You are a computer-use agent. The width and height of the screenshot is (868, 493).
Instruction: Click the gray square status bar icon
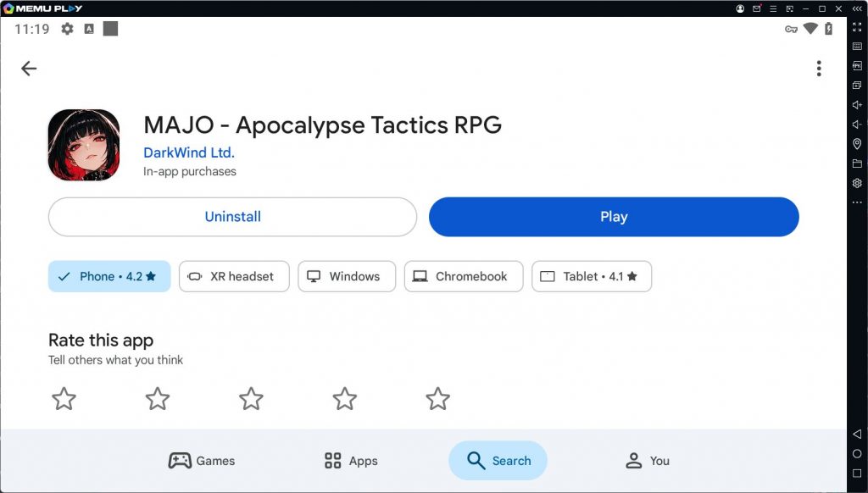[x=111, y=29]
